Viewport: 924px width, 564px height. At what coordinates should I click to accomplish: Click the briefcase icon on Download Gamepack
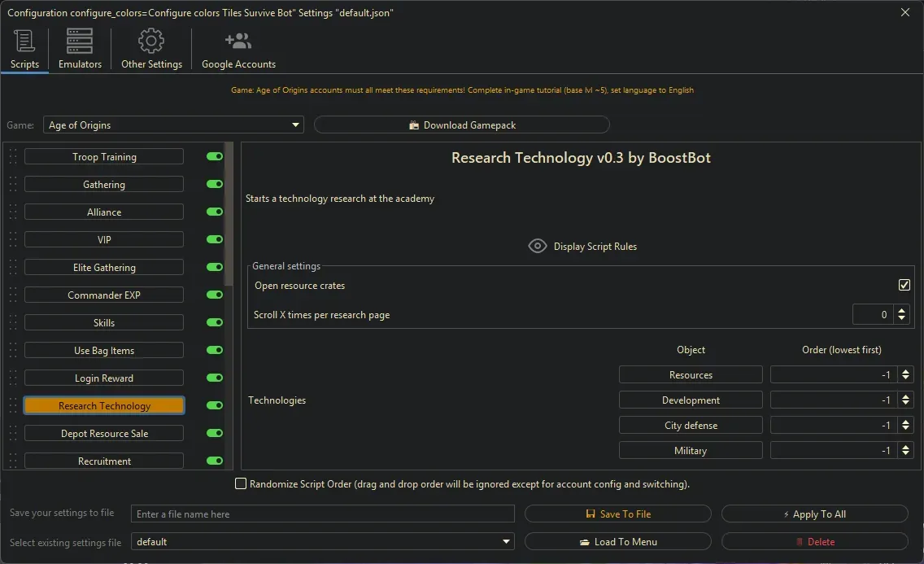click(x=413, y=124)
